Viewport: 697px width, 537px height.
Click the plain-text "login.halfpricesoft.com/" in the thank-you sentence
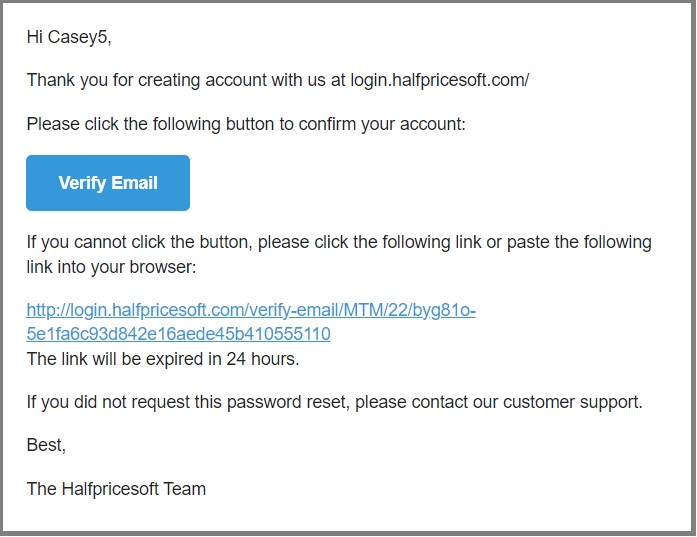click(x=439, y=81)
